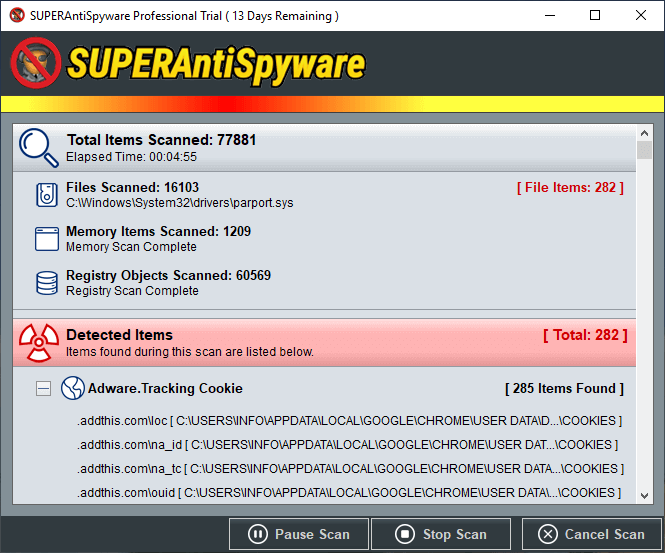
Task: Pause the running scan
Action: click(x=299, y=534)
